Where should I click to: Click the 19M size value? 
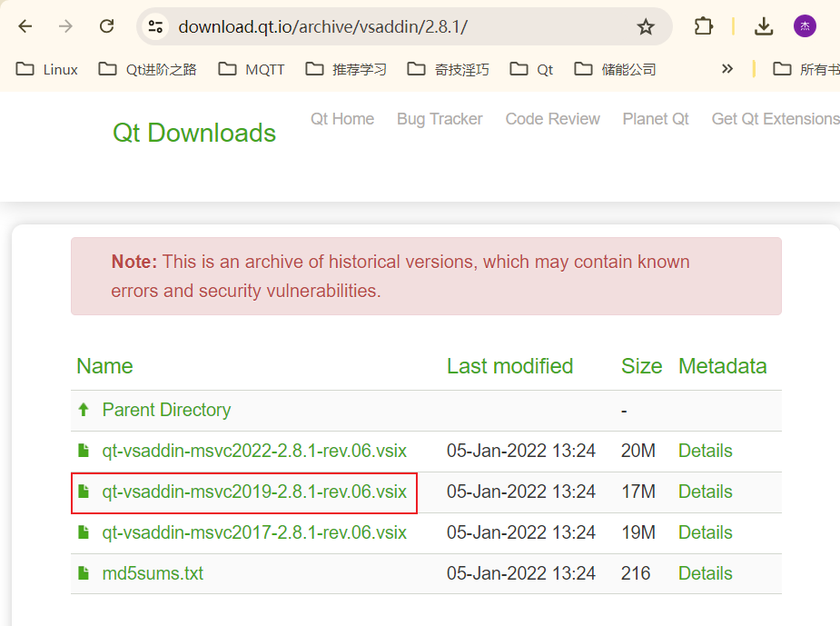(638, 532)
